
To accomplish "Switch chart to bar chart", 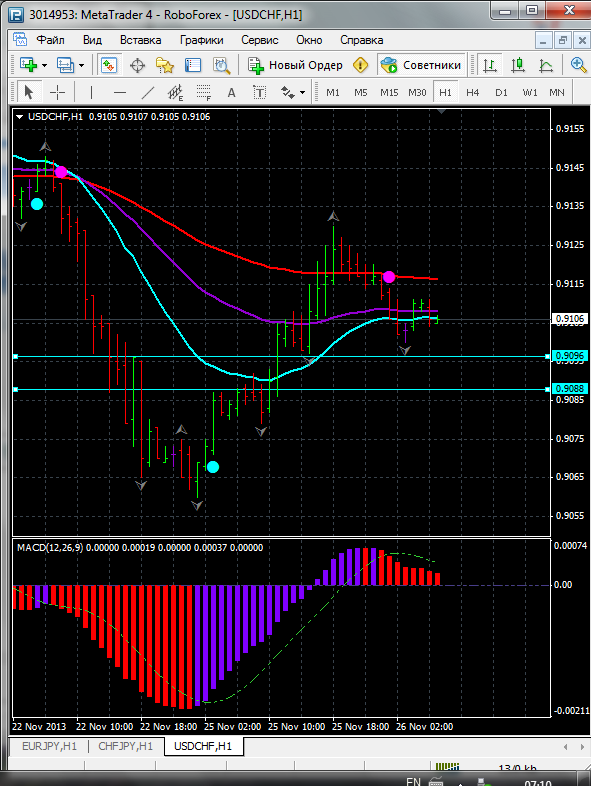I will 490,65.
